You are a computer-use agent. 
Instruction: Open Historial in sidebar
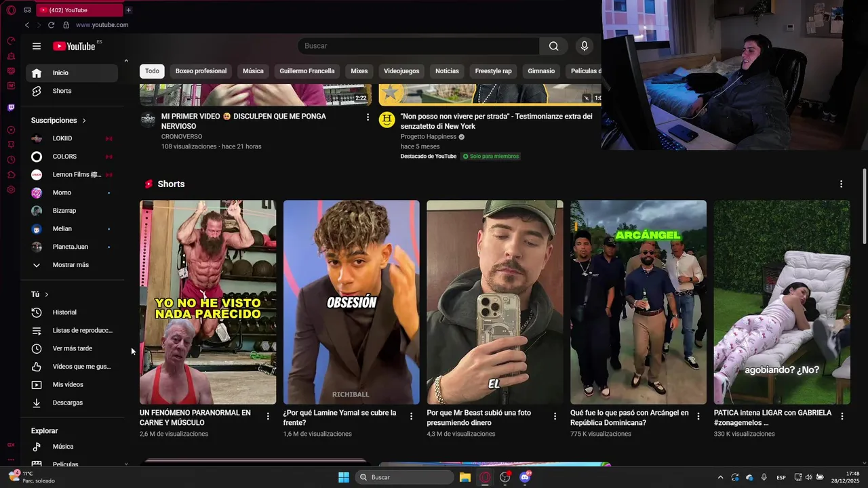point(71,312)
